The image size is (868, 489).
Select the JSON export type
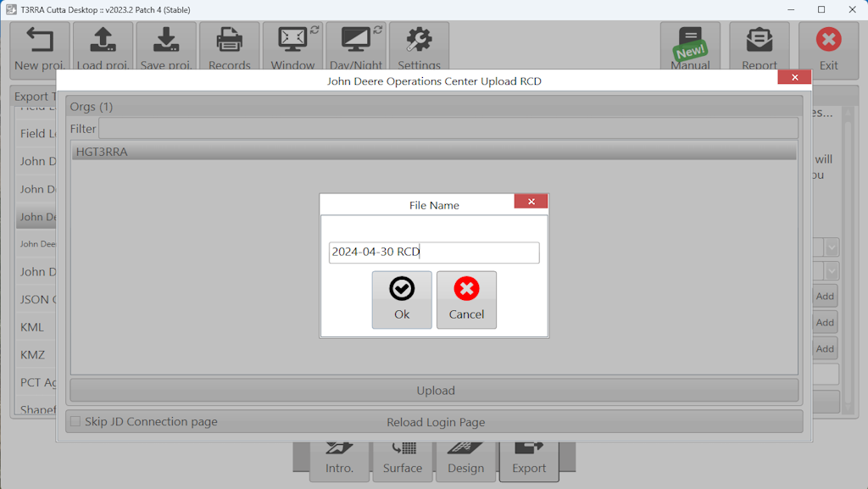tap(36, 299)
